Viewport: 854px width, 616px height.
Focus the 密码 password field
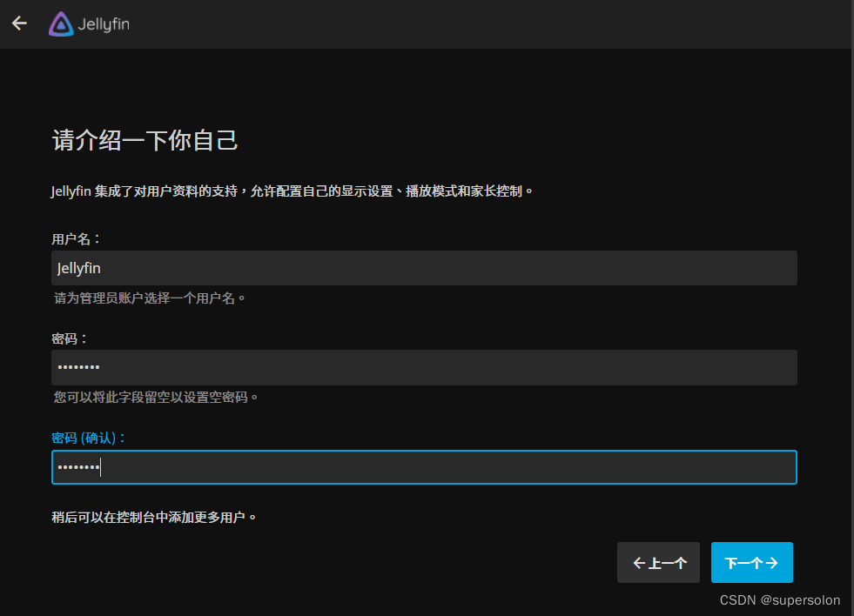tap(424, 367)
